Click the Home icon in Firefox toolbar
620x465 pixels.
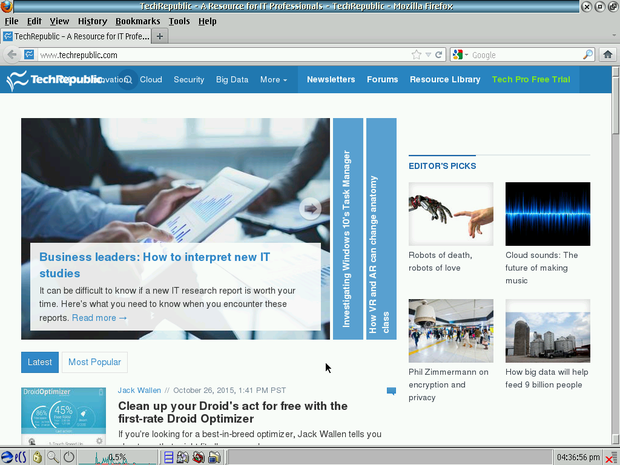click(x=608, y=55)
